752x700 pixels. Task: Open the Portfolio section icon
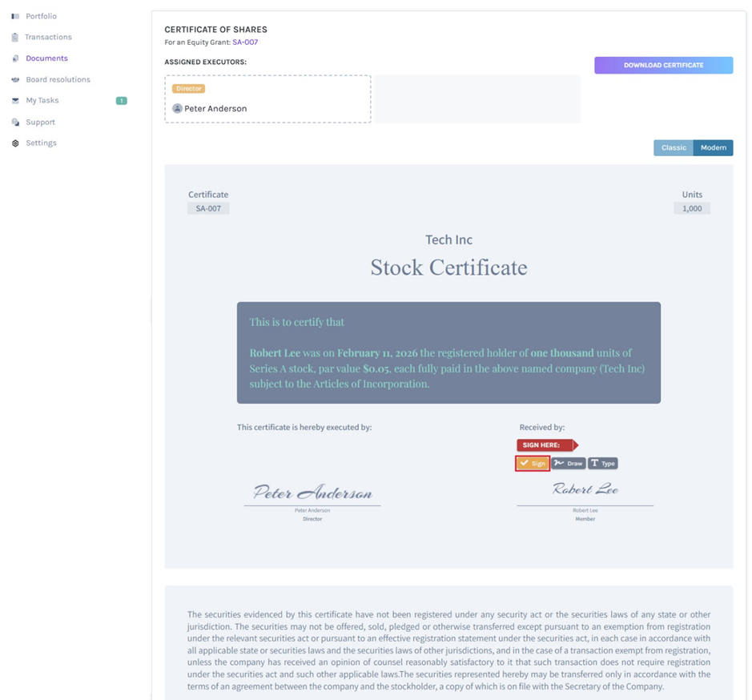(x=14, y=16)
